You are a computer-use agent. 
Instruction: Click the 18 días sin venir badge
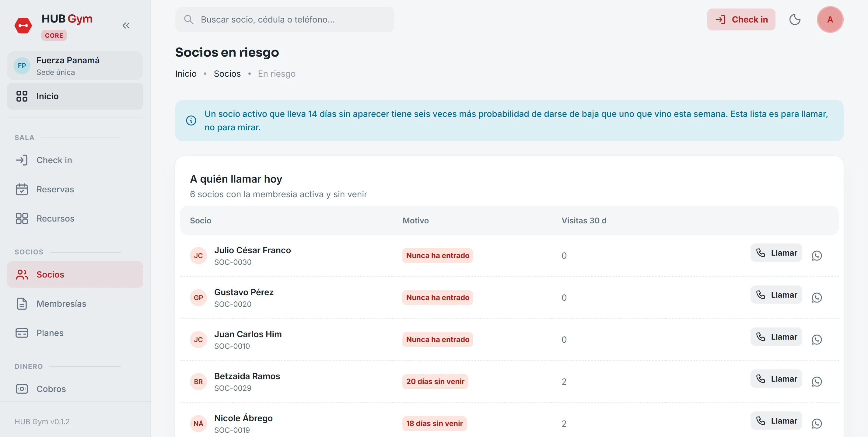(x=434, y=424)
